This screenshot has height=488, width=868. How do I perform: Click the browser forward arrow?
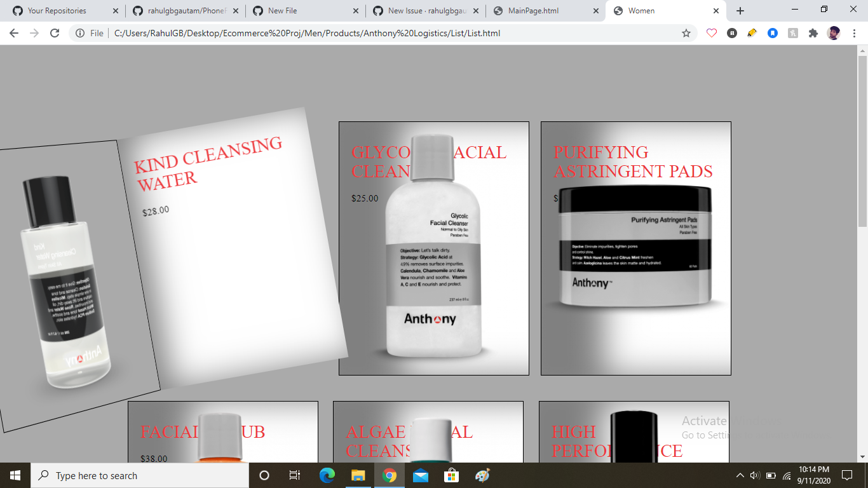click(x=34, y=33)
